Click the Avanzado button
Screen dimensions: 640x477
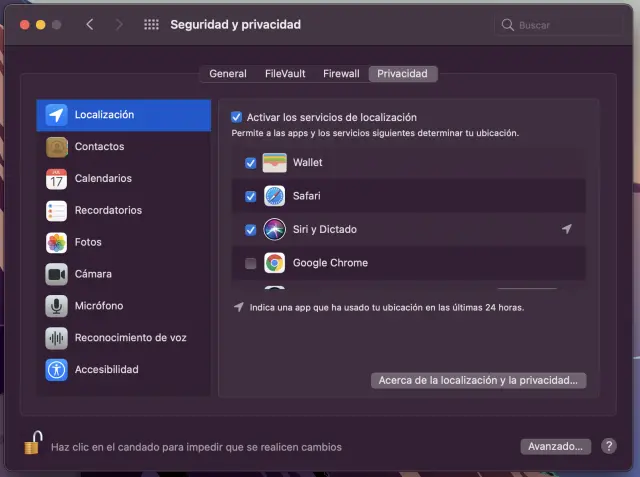555,446
